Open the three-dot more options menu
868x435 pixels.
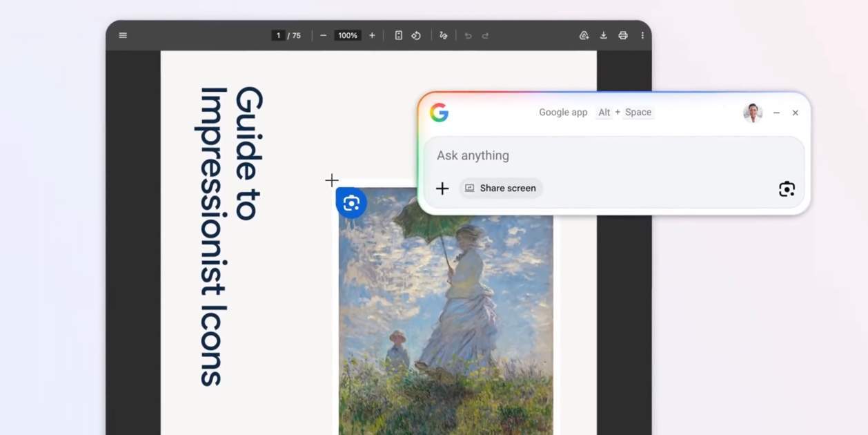point(642,35)
